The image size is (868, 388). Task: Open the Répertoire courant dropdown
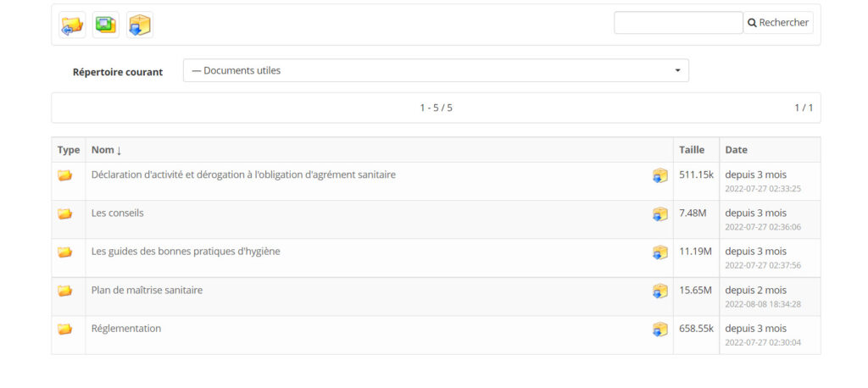click(x=436, y=70)
